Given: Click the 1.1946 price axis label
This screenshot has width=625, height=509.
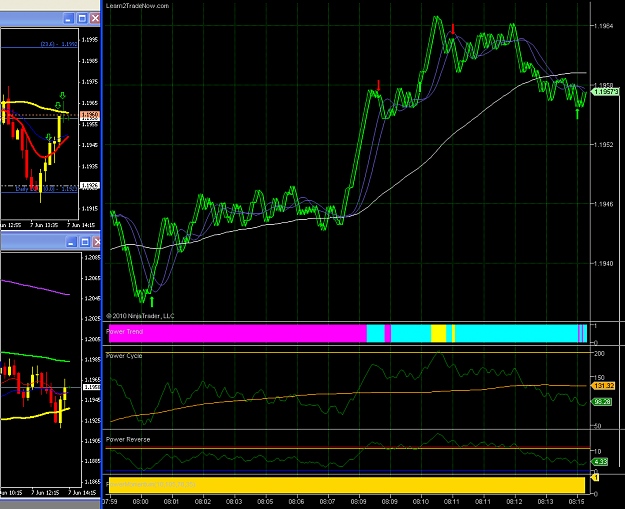Looking at the screenshot, I should tap(603, 204).
